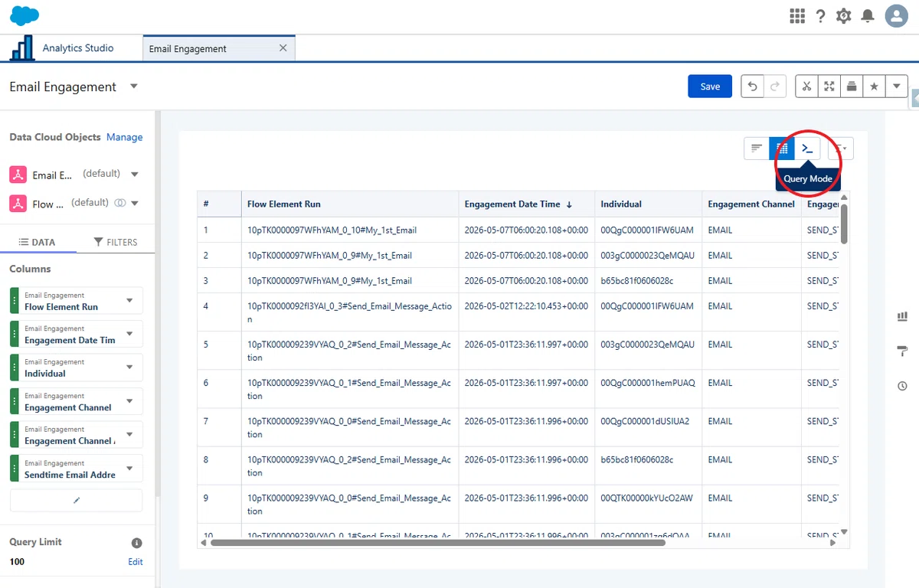Open the chart properties side panel icon
Image resolution: width=919 pixels, height=588 pixels.
[x=902, y=316]
